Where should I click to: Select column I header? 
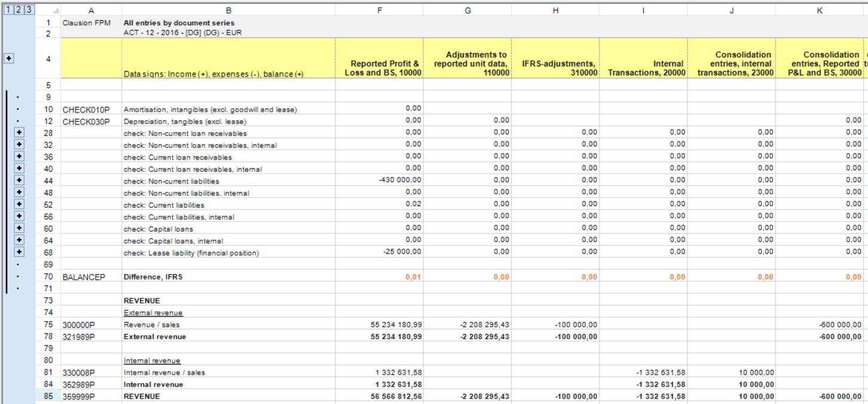point(644,11)
